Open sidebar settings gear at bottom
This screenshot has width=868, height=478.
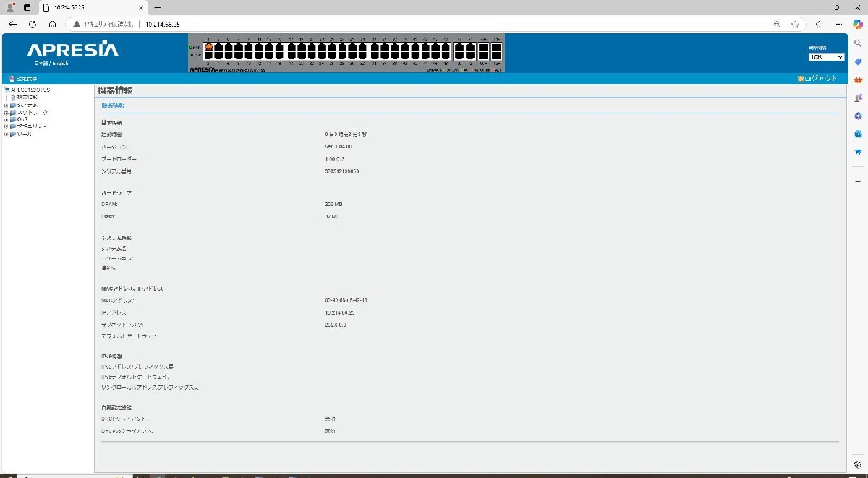click(x=858, y=464)
